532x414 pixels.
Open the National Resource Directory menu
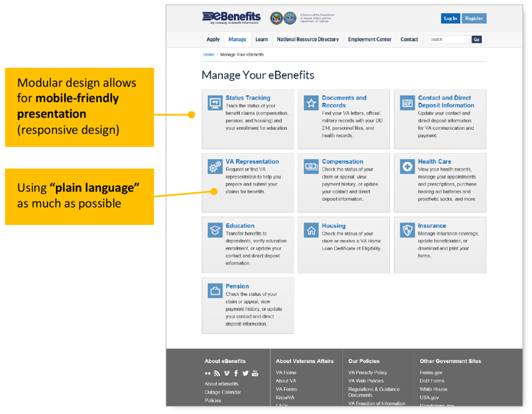pos(307,40)
